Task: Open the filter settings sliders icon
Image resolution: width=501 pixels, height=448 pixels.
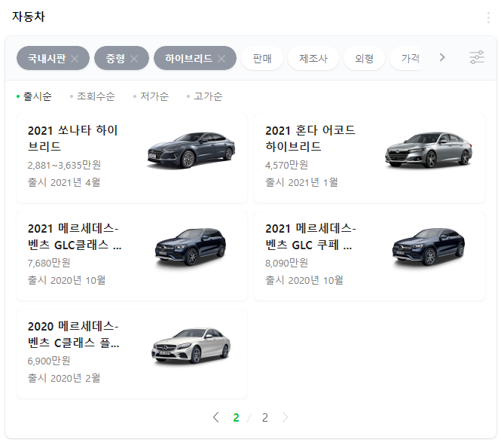Action: 477,57
